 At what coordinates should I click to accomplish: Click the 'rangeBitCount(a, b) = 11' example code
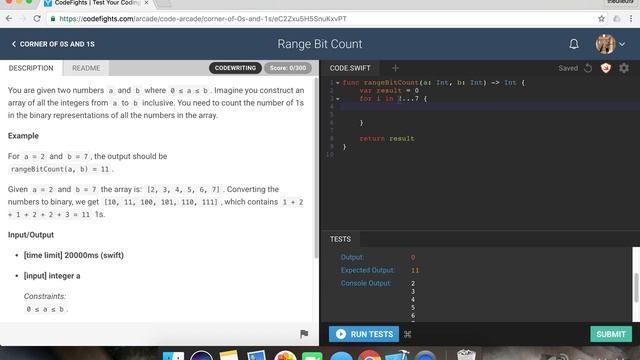point(60,169)
